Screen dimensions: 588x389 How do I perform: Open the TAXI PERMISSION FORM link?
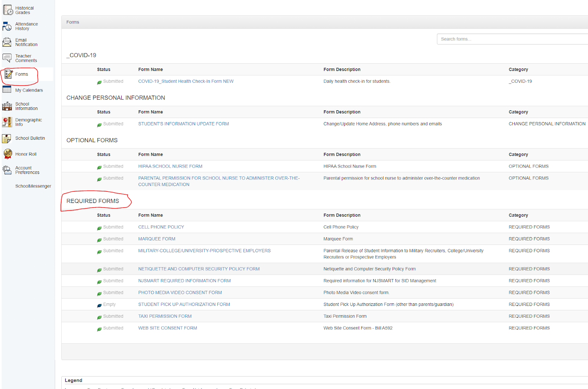click(x=165, y=316)
